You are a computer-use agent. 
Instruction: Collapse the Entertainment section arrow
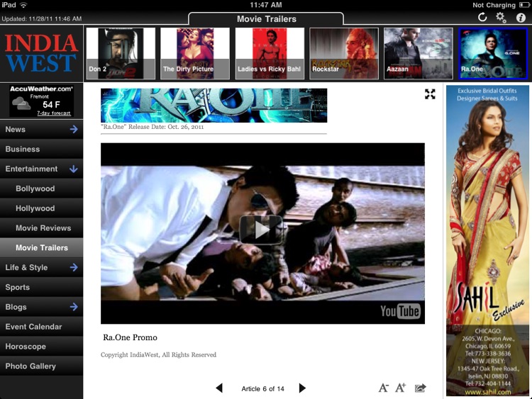point(74,169)
